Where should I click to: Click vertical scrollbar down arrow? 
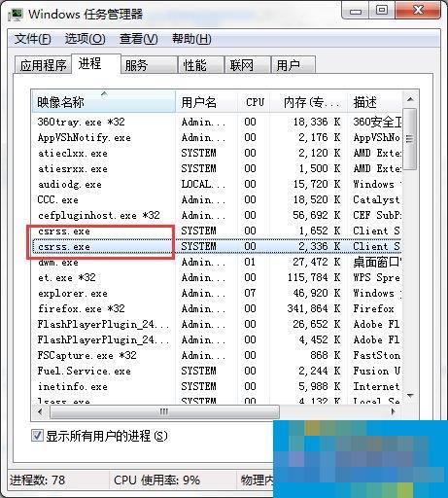(410, 396)
